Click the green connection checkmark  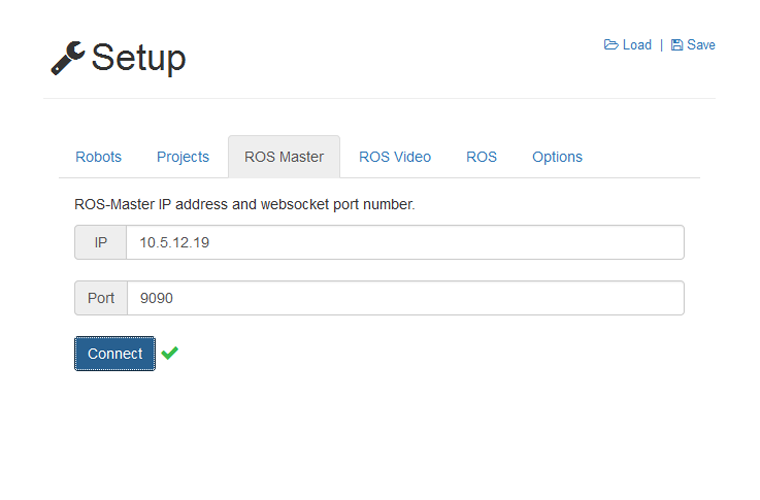point(170,353)
